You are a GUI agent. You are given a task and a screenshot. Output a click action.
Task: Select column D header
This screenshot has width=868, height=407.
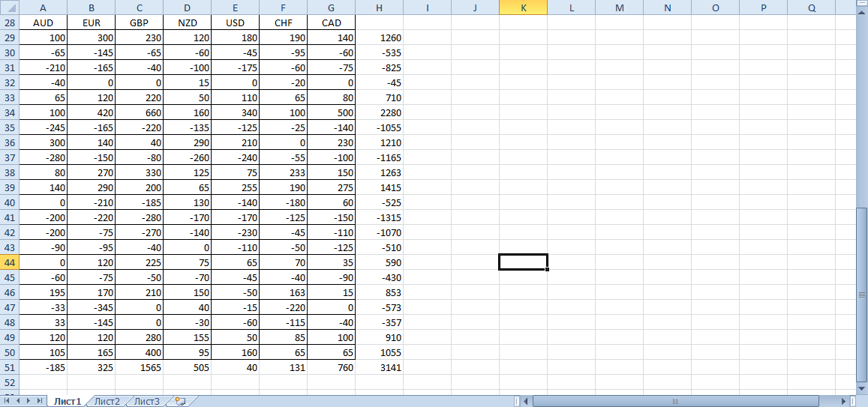(x=187, y=7)
